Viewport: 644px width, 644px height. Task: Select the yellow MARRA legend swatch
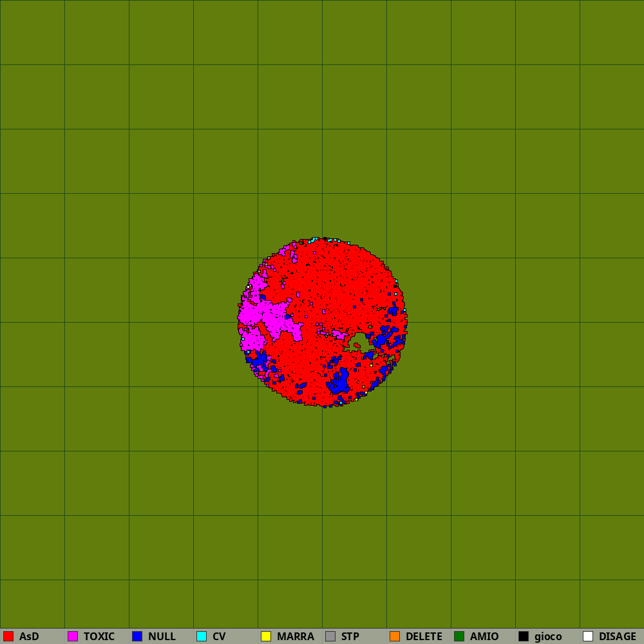pyautogui.click(x=266, y=636)
